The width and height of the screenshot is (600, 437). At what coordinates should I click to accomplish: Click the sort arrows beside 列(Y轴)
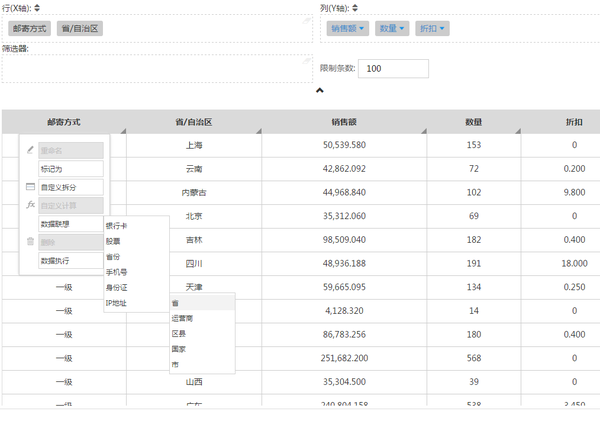coord(355,8)
